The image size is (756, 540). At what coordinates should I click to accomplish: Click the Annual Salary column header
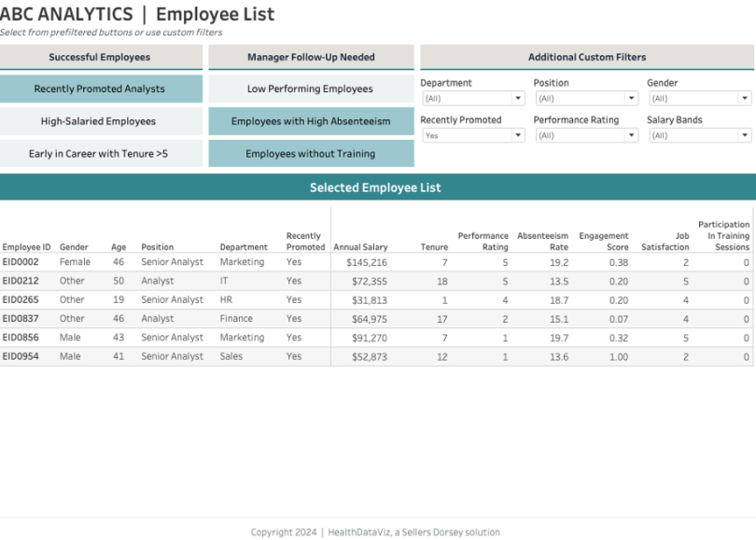coord(360,247)
